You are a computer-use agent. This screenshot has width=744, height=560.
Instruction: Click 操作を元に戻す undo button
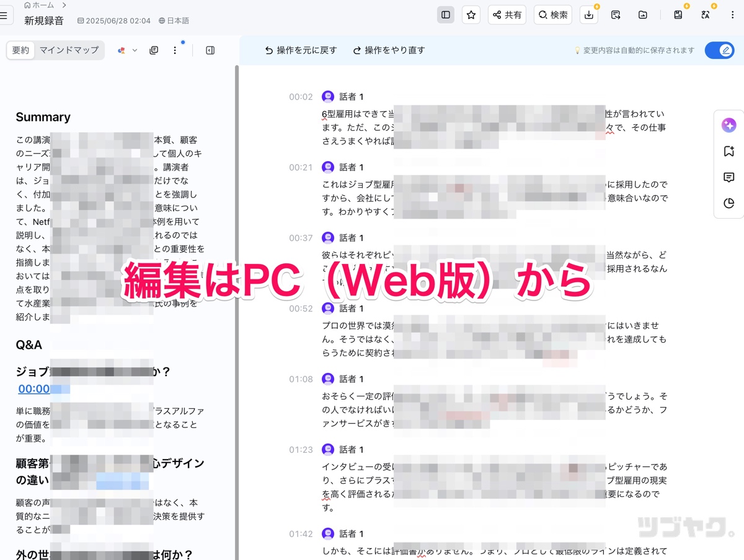[301, 50]
